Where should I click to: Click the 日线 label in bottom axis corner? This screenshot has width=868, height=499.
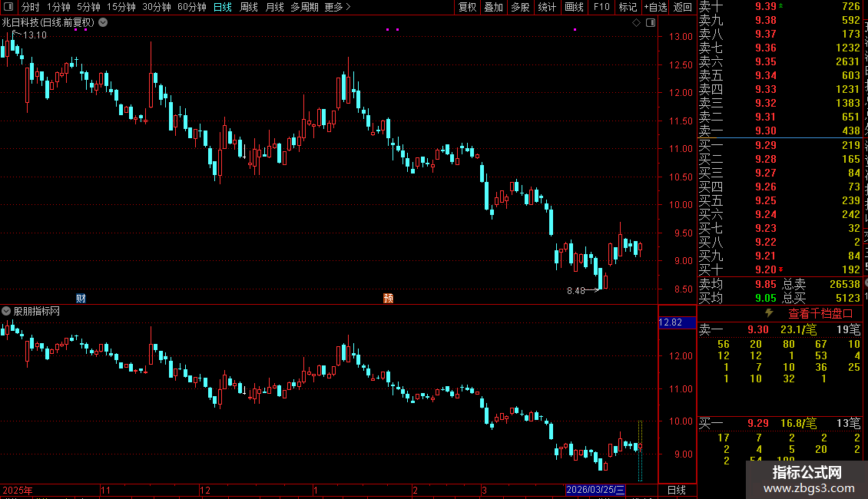(x=677, y=490)
